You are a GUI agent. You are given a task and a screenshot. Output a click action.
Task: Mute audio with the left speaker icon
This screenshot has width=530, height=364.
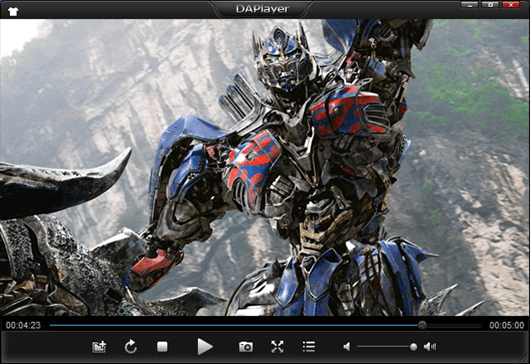[x=347, y=346]
